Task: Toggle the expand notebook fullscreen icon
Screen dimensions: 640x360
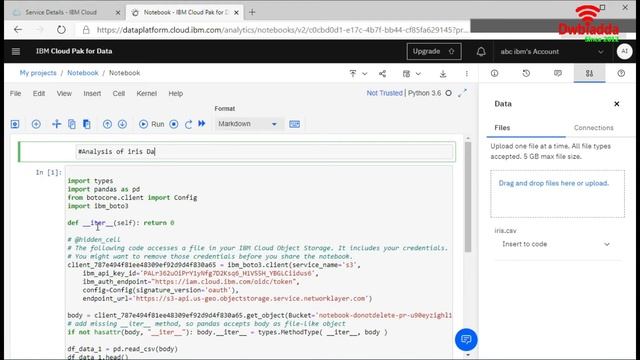Action: point(462,93)
